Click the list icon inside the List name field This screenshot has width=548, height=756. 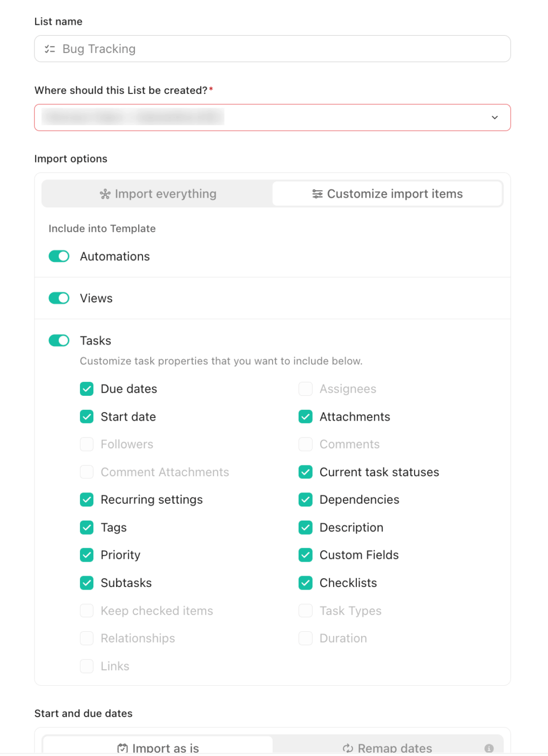click(x=49, y=49)
